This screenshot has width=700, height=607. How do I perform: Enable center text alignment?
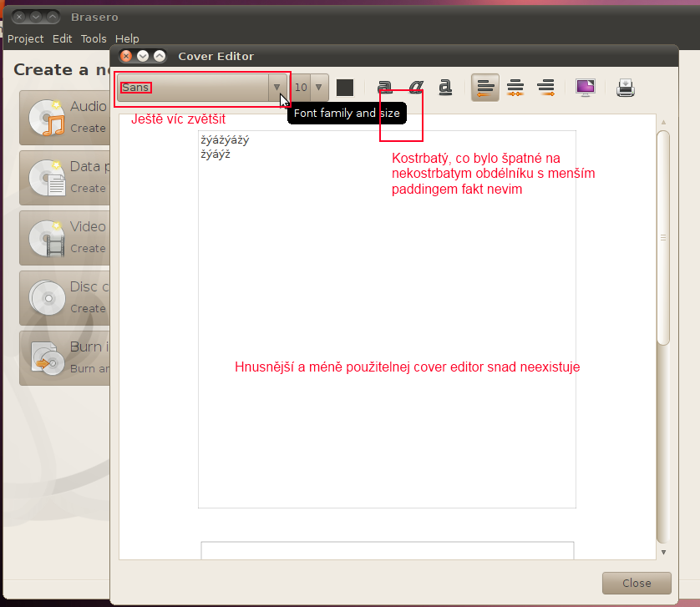(515, 87)
